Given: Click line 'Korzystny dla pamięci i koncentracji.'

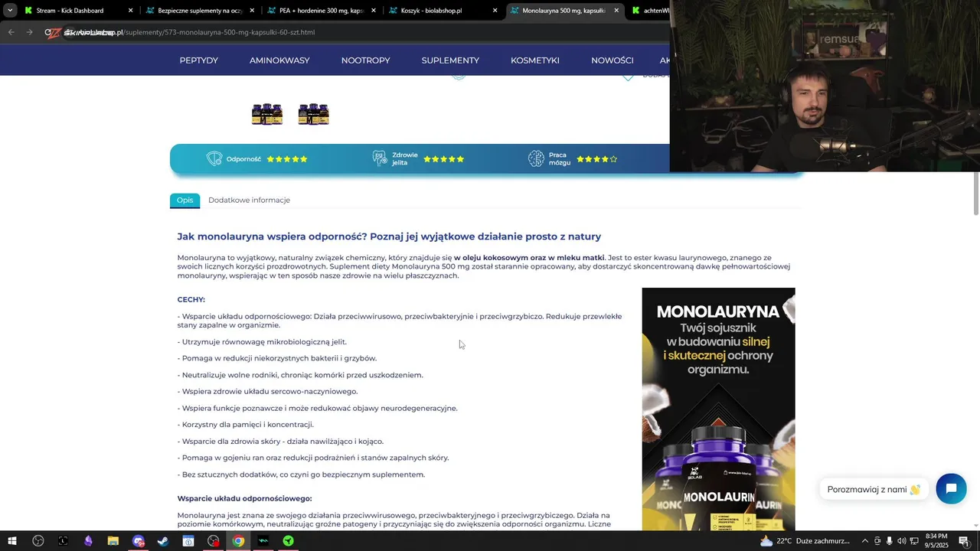Looking at the screenshot, I should click(x=246, y=425).
